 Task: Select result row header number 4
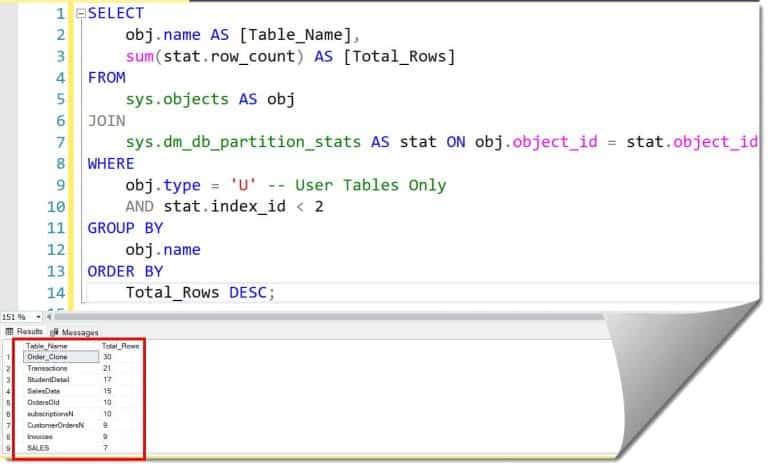pos(8,391)
